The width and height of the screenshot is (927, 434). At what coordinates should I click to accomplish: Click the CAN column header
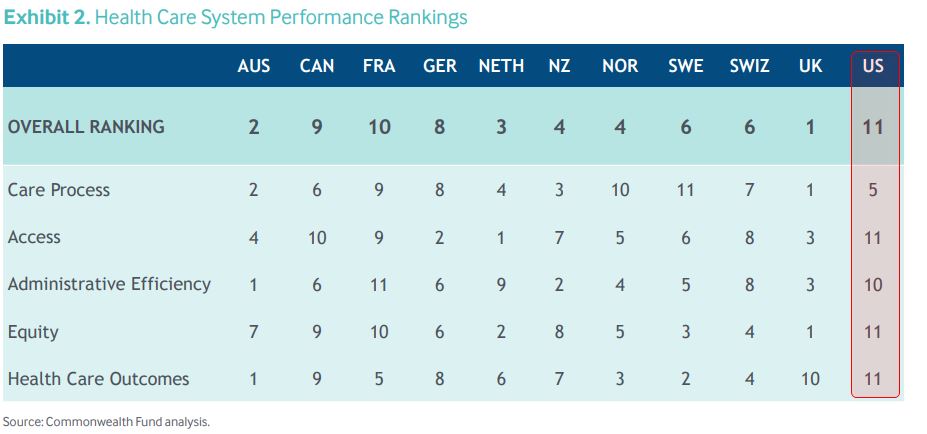coord(317,66)
